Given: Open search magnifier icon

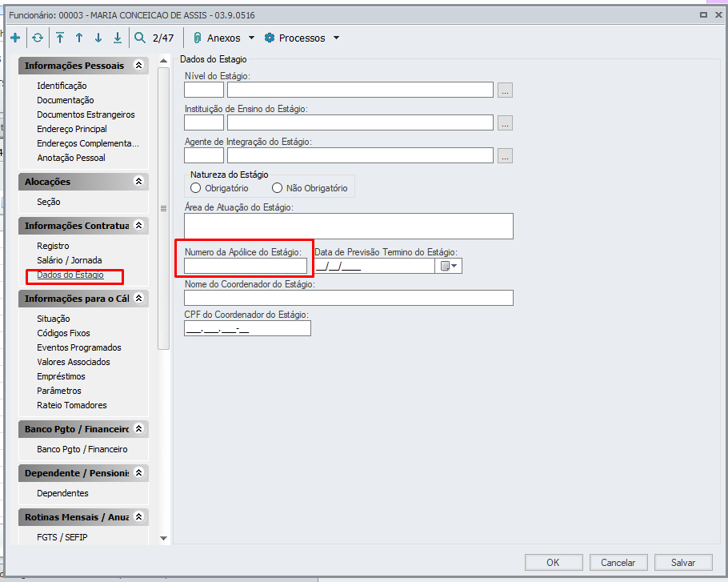Looking at the screenshot, I should [x=140, y=38].
